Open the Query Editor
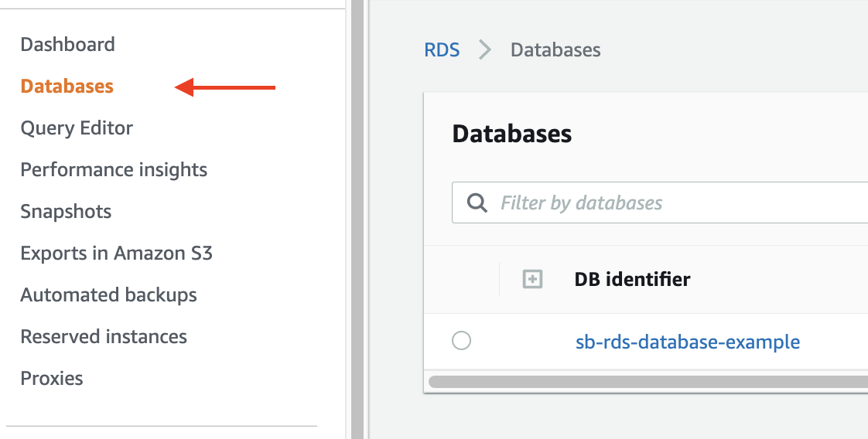868x439 pixels. (x=77, y=128)
